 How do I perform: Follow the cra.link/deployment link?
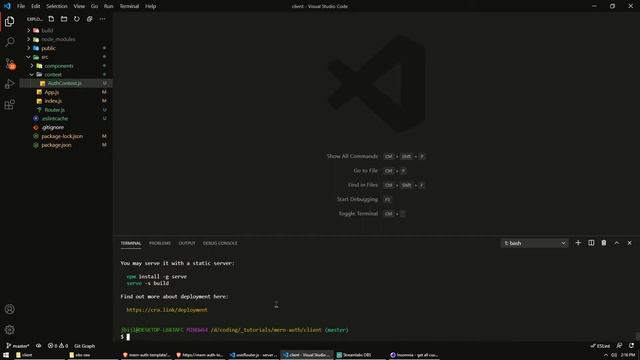tap(167, 310)
